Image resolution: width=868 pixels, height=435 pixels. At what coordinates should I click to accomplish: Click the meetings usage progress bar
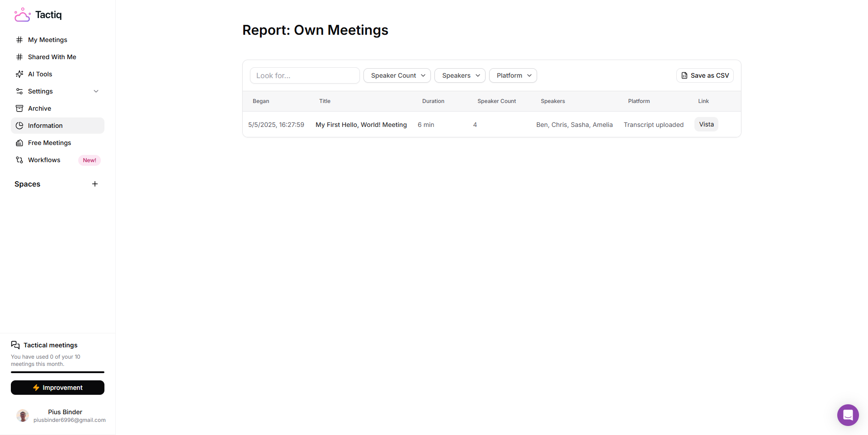click(57, 372)
